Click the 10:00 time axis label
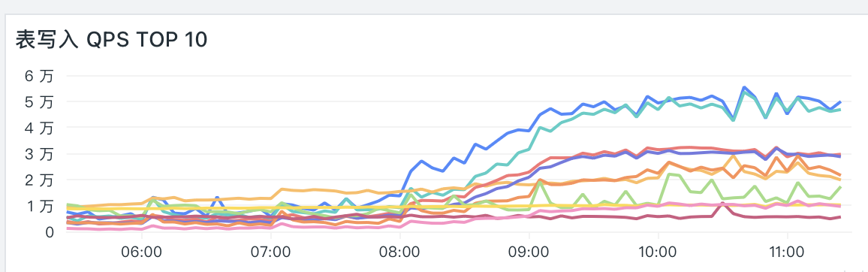 tap(658, 252)
